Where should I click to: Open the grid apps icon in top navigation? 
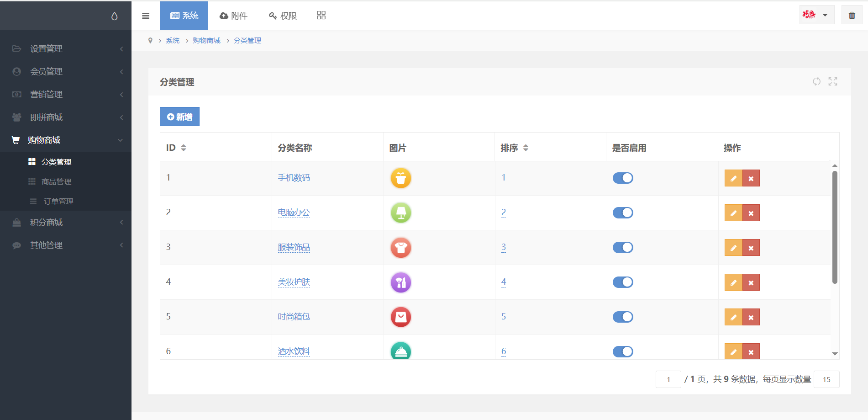(321, 16)
